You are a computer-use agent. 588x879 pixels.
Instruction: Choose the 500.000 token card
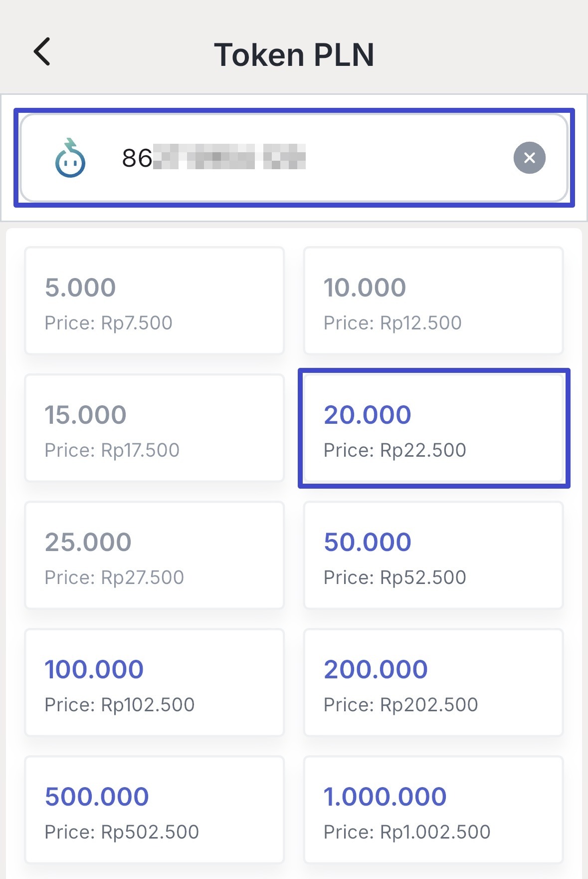pos(155,810)
